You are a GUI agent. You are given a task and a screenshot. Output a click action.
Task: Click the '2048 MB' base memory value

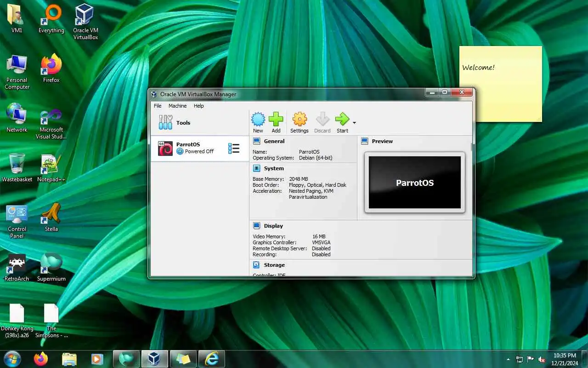[299, 179]
